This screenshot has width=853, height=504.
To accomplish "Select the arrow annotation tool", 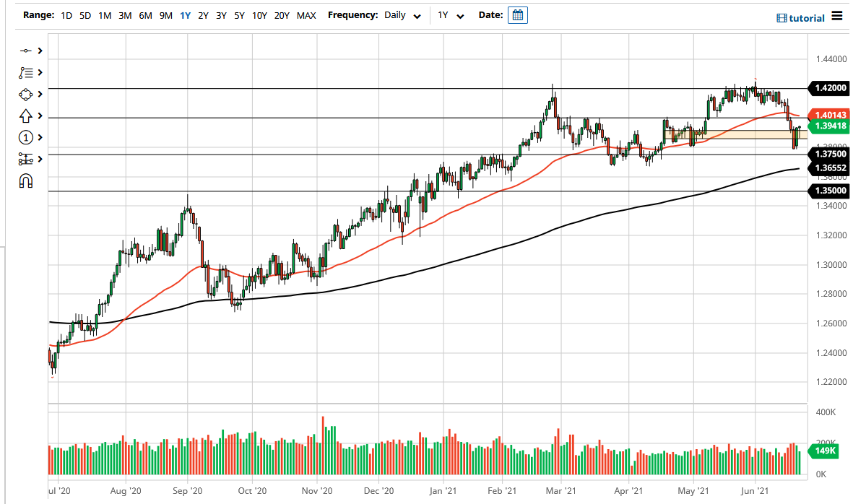I will point(25,116).
